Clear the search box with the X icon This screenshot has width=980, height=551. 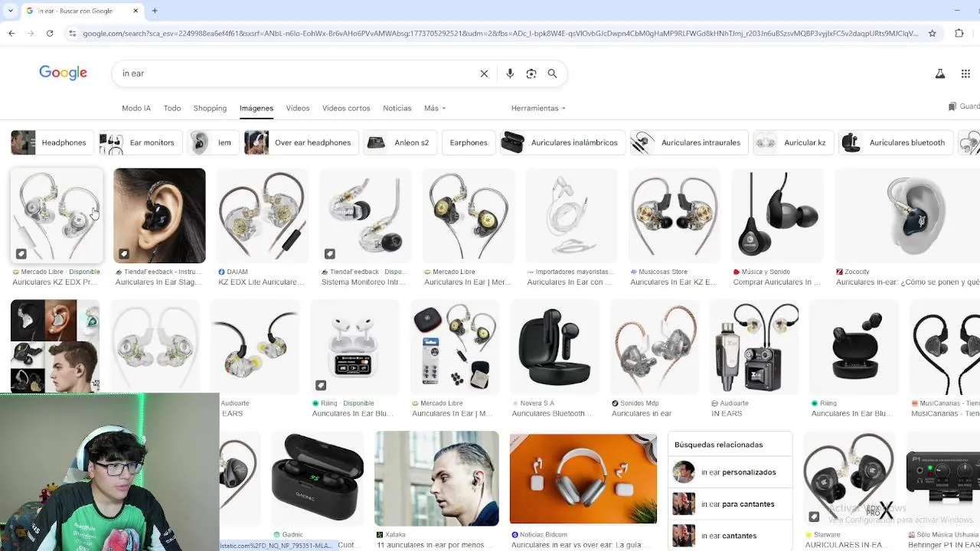(x=484, y=73)
